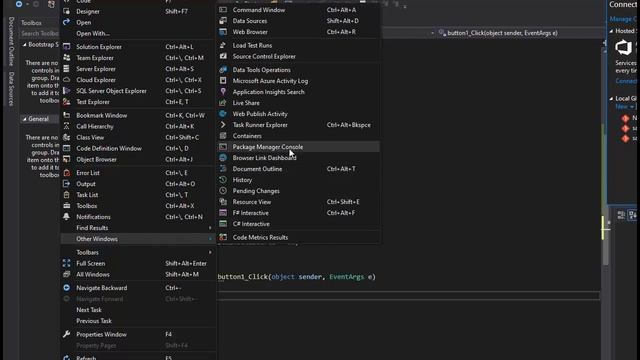Expand the Toolbars submenu arrow
640x360 pixels.
pyautogui.click(x=210, y=252)
